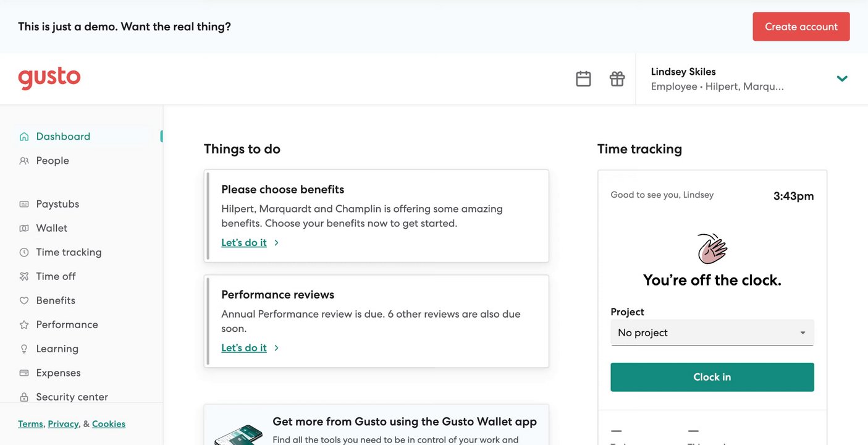Viewport: 868px width, 445px height.
Task: Open Security center in the sidebar menu
Action: point(72,397)
